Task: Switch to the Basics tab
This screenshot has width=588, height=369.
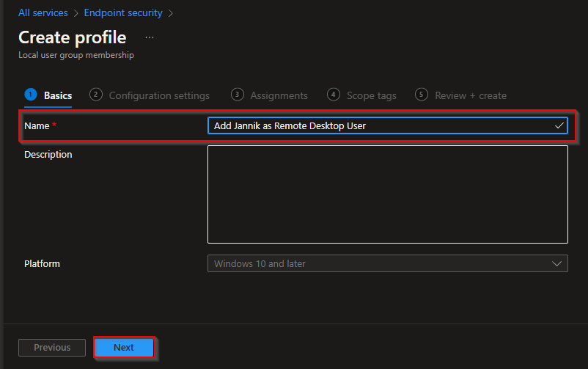Action: [x=58, y=95]
